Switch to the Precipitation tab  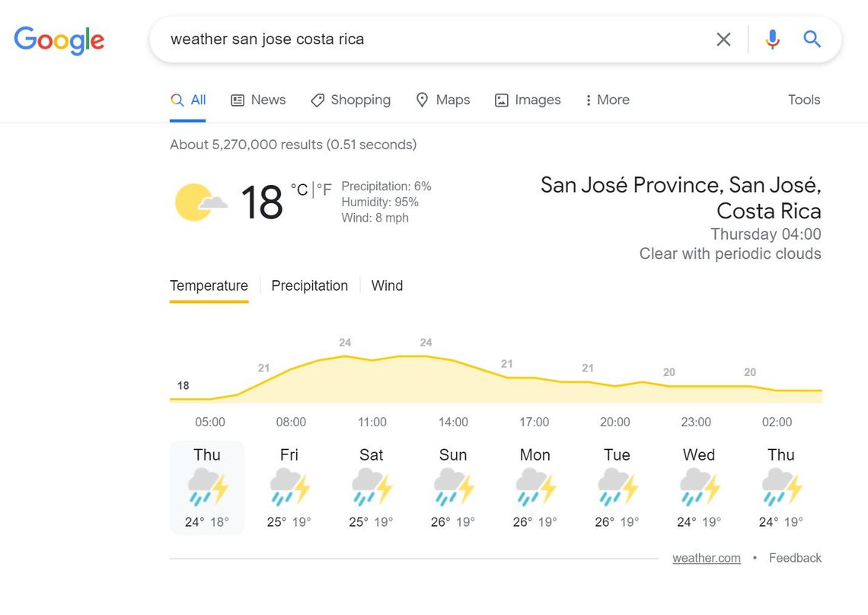tap(309, 285)
